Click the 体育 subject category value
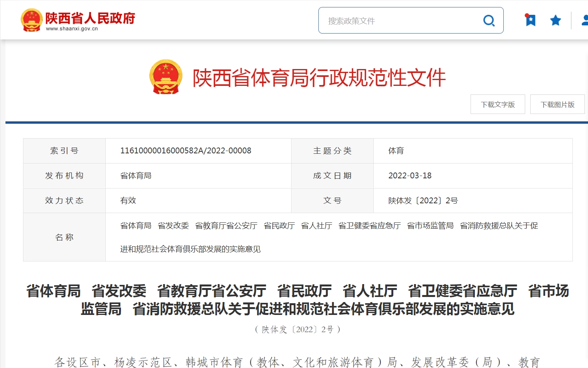 pos(396,151)
